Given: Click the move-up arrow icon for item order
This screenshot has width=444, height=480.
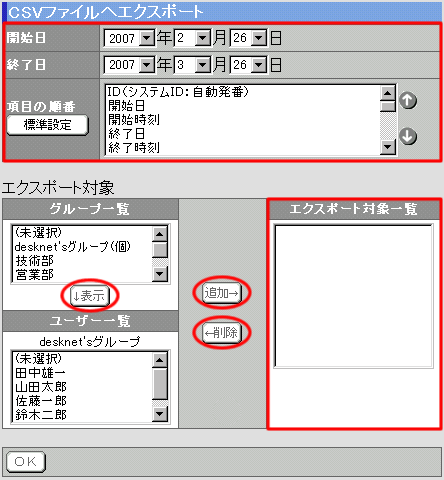Looking at the screenshot, I should coord(408,100).
